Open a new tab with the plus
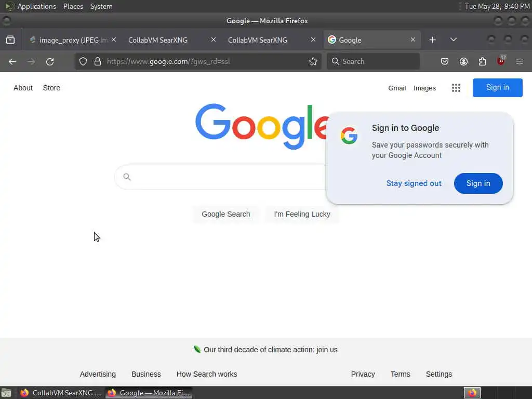 coord(432,40)
